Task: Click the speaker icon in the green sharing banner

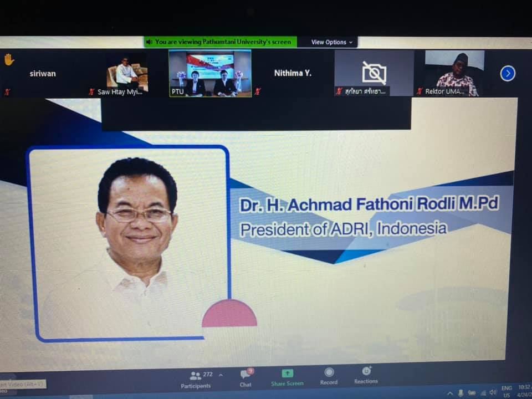Action: pos(149,42)
